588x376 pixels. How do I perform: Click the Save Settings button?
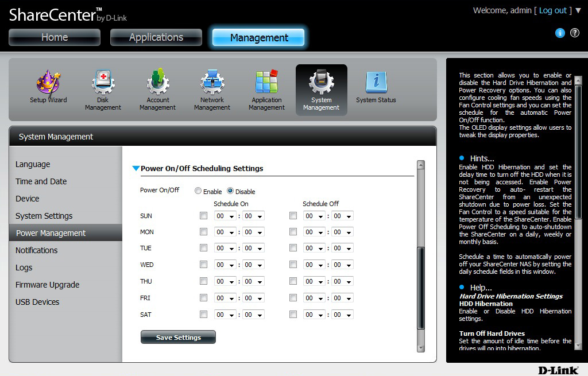[x=178, y=337]
